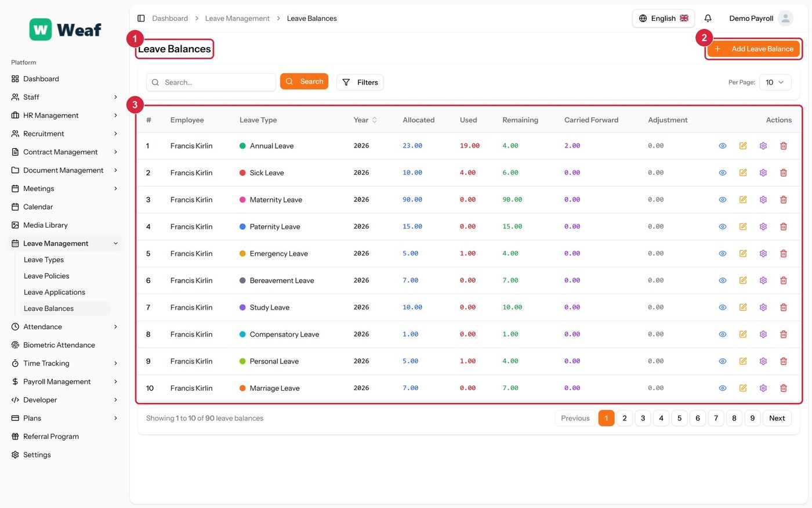Image resolution: width=812 pixels, height=508 pixels.
Task: Open adjustment settings for Annual Leave
Action: [x=763, y=146]
